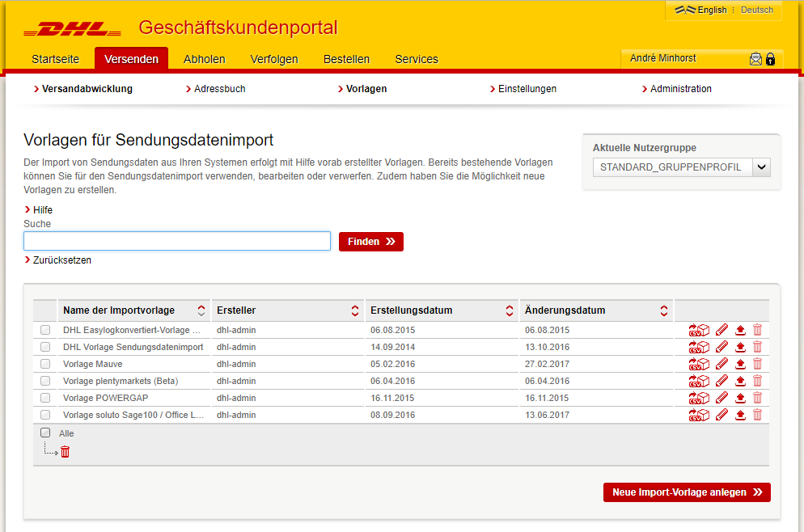The image size is (804, 532).
Task: Delete Vorlage POWERGAP via trash icon
Action: pos(757,398)
